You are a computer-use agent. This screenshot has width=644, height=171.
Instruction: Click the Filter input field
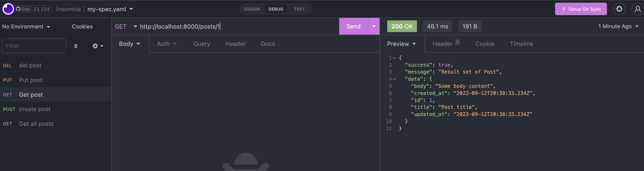point(34,46)
